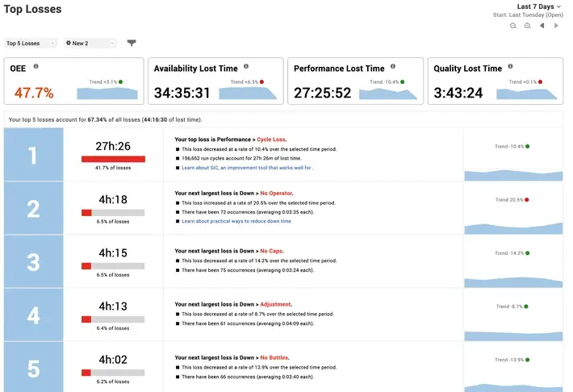Viewport: 573px width, 392px height.
Task: Click the zoom in magnifier icon
Action: (x=527, y=26)
